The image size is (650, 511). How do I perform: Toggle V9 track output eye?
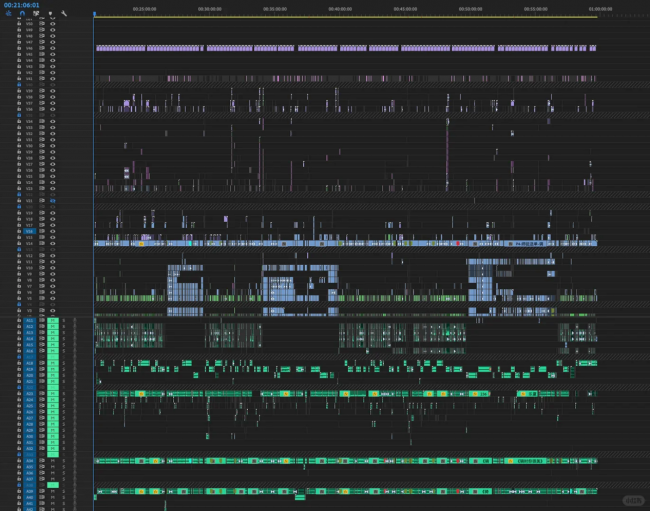52,272
